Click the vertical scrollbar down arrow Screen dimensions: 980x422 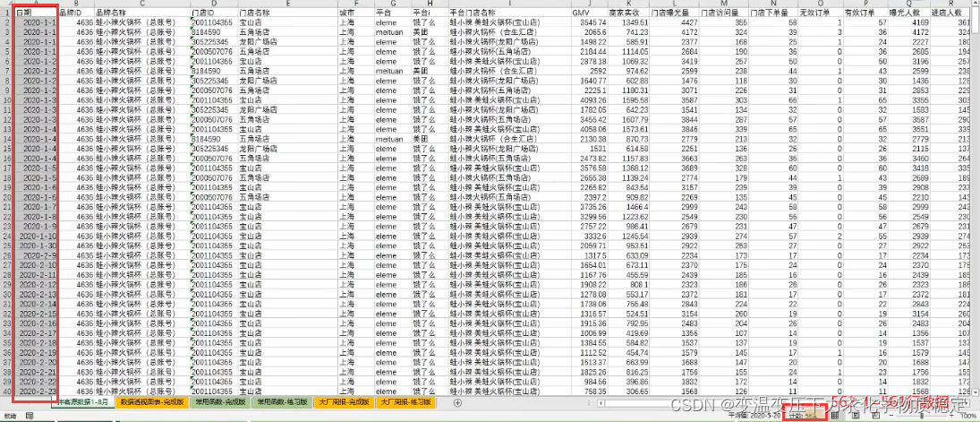[x=976, y=392]
